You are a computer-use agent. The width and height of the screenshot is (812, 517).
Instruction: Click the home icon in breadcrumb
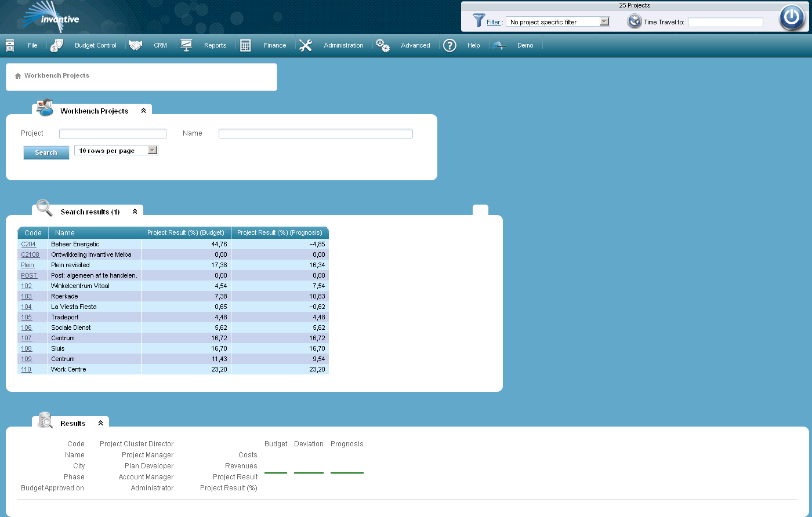tap(18, 76)
